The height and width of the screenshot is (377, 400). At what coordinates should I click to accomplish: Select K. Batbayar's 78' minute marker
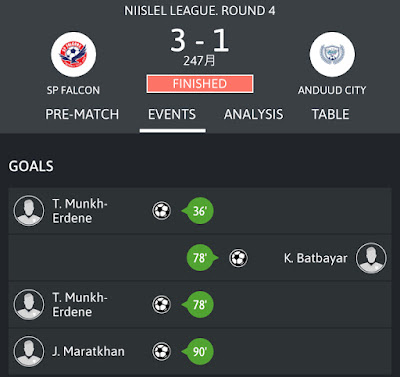(201, 258)
